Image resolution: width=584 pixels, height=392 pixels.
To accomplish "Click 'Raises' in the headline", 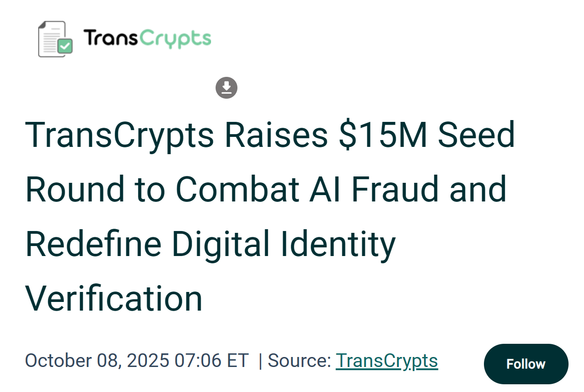I will (x=275, y=135).
